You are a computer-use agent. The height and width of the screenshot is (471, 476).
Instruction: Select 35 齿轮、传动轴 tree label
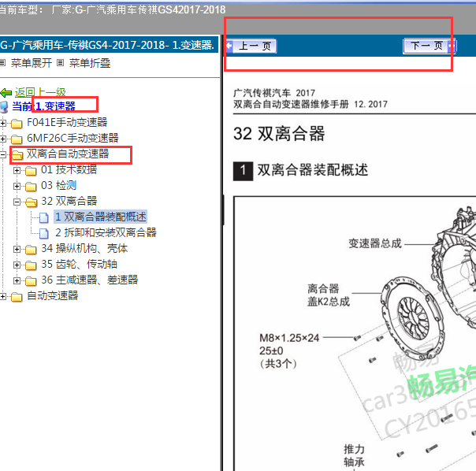[80, 265]
